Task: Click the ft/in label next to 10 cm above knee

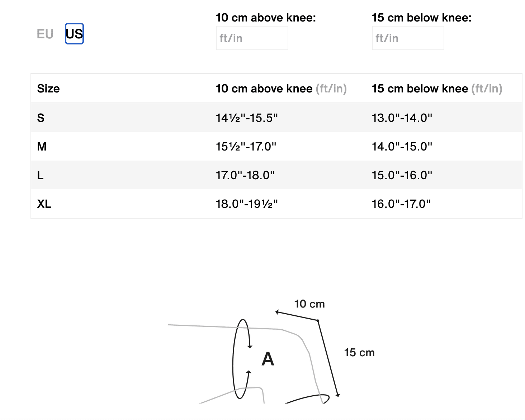Action: [331, 89]
